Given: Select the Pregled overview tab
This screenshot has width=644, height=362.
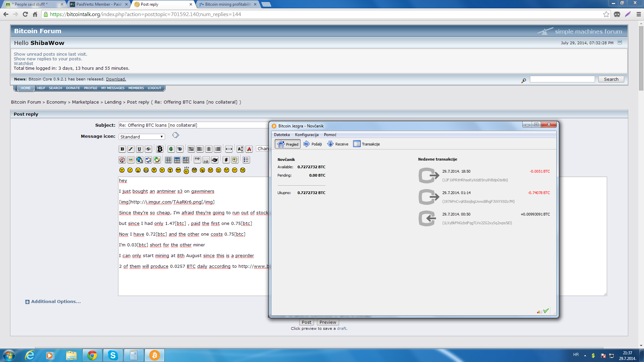Looking at the screenshot, I should coord(287,144).
